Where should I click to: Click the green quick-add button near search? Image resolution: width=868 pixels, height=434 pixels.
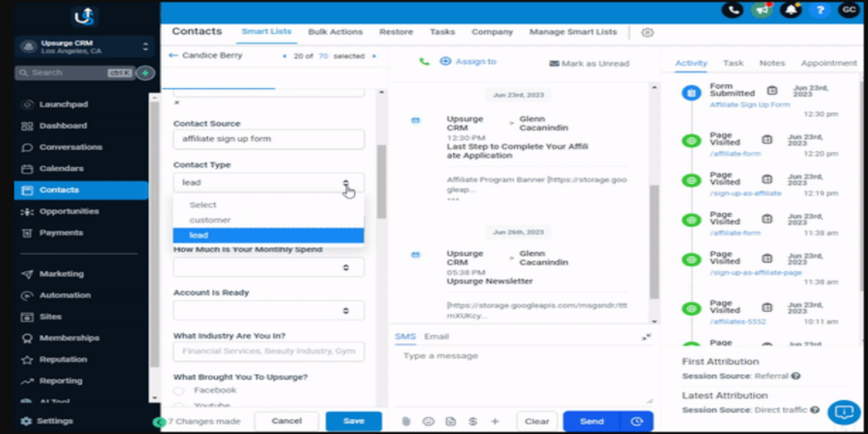(x=146, y=73)
